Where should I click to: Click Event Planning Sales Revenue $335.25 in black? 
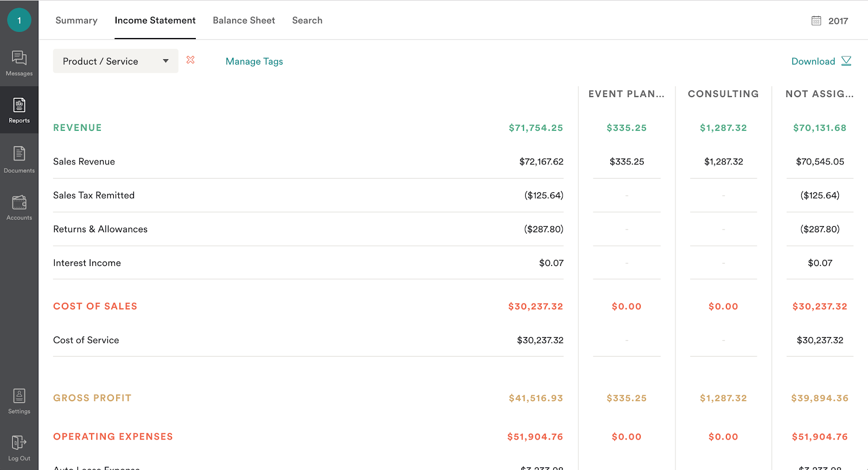627,161
